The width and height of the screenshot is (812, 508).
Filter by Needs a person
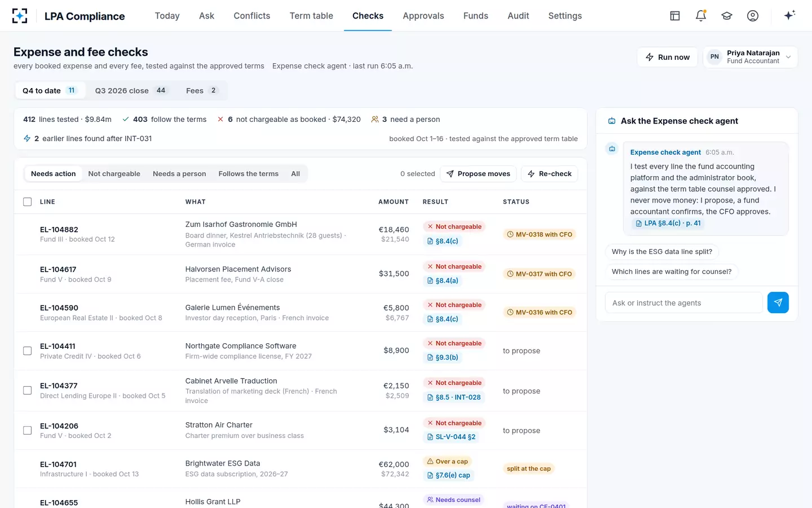point(179,174)
